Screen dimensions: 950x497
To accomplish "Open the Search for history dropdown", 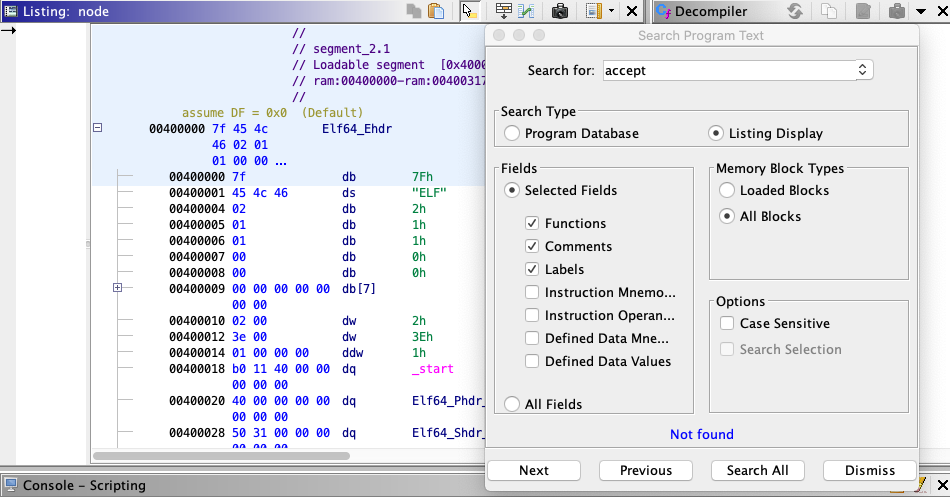I will (x=862, y=70).
